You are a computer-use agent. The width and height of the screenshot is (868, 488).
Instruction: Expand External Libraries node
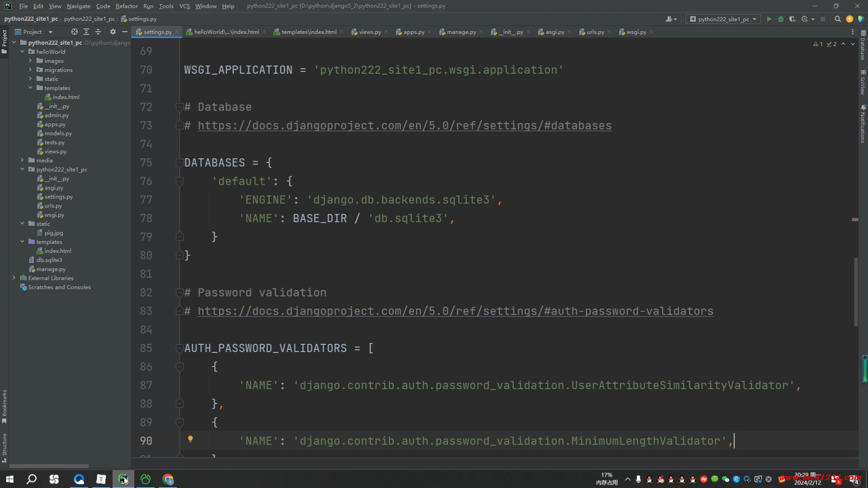pos(14,277)
